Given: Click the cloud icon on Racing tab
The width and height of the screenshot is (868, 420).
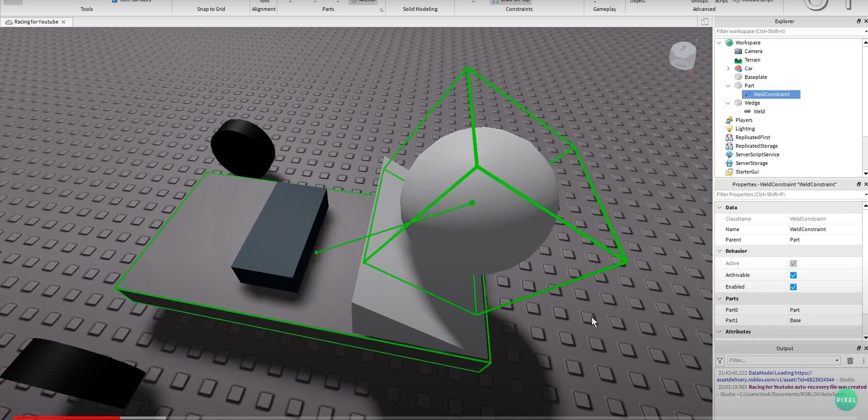Looking at the screenshot, I should click(9, 22).
